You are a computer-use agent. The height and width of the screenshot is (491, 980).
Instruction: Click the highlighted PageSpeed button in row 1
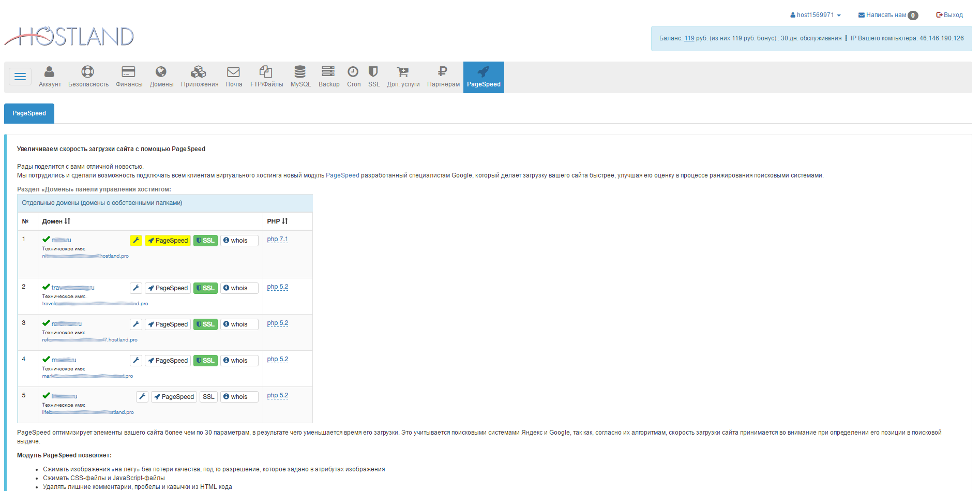tap(168, 241)
